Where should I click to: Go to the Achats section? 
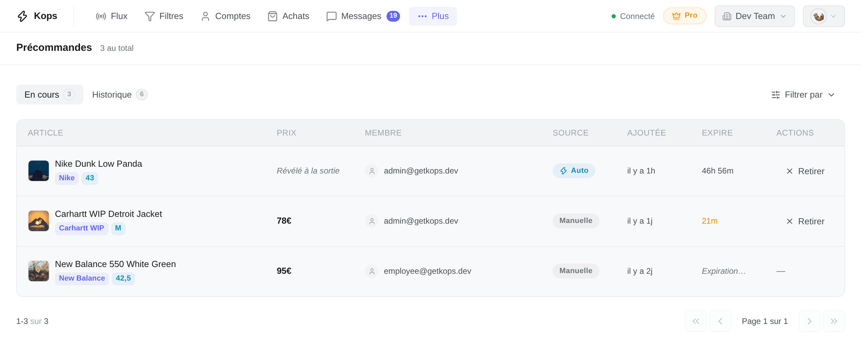point(289,16)
